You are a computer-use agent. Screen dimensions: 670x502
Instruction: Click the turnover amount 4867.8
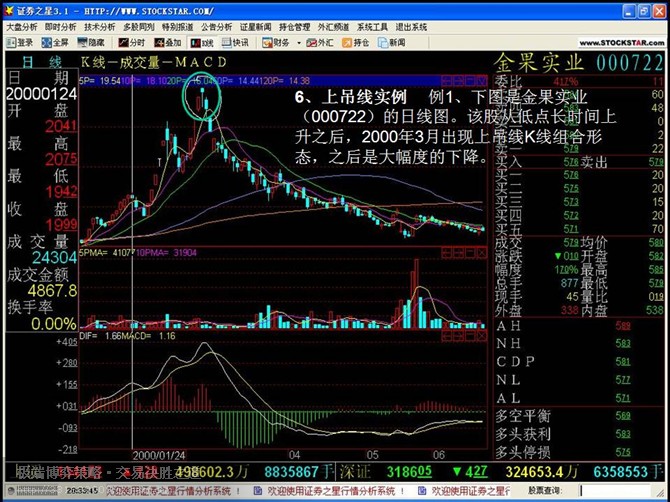(x=53, y=291)
